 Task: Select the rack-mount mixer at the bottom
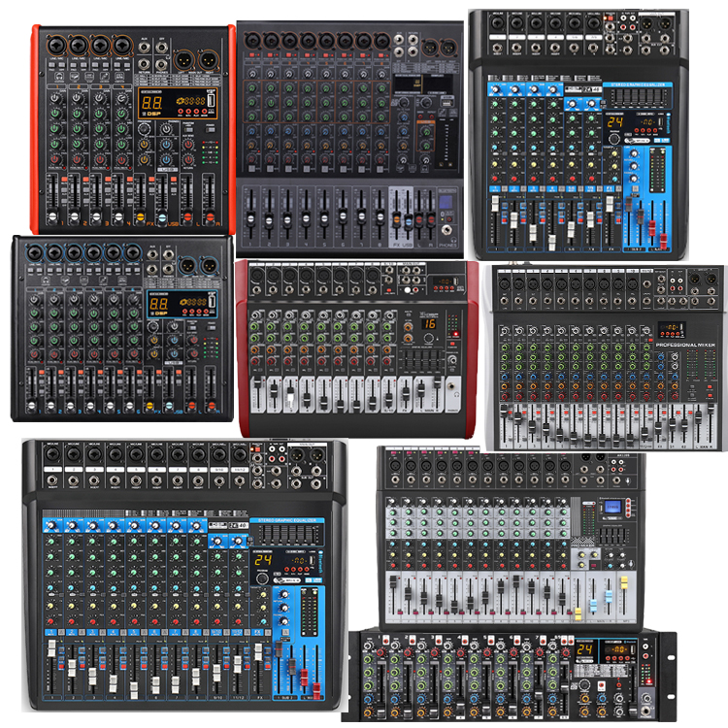[x=509, y=676]
